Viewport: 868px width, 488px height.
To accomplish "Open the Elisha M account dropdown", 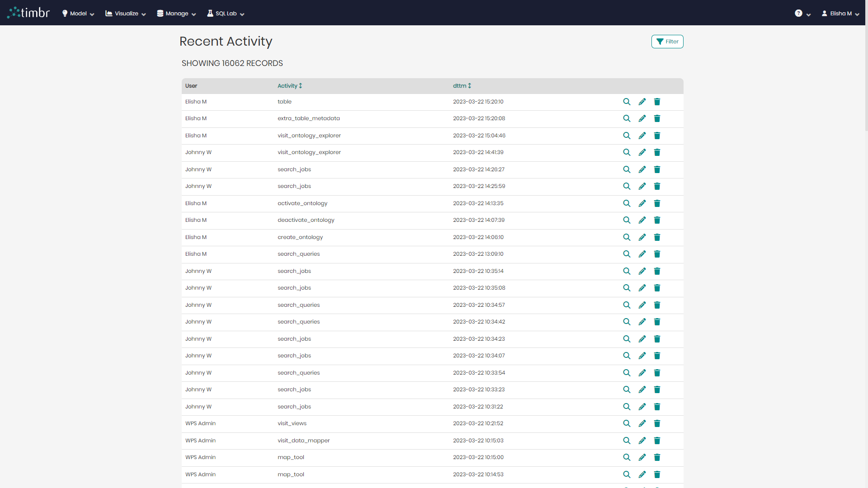I will point(840,13).
